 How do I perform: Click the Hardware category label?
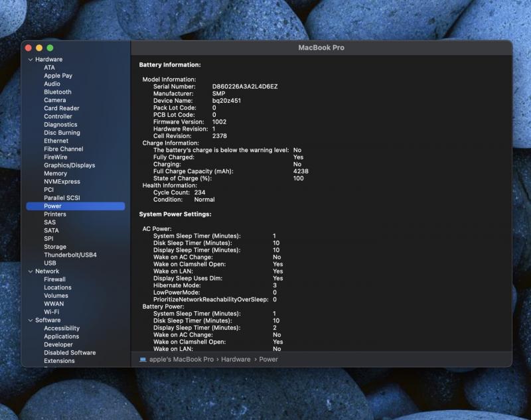pyautogui.click(x=48, y=59)
